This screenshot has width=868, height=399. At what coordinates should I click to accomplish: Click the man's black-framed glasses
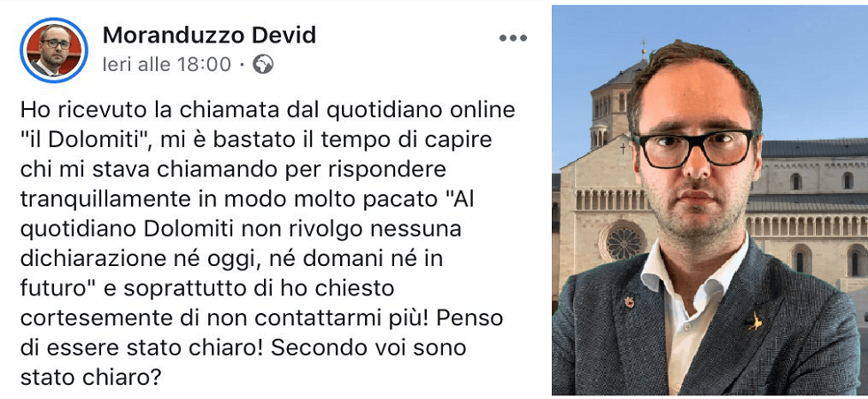pos(694,149)
